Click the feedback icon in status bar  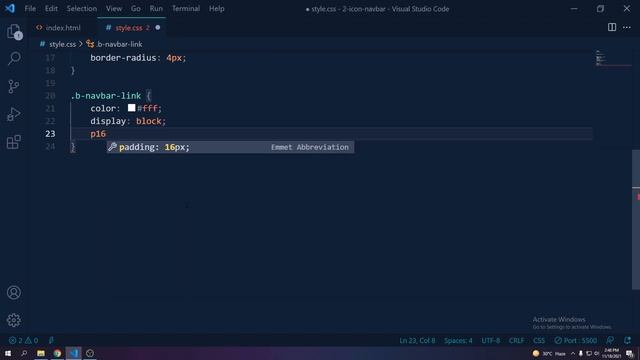(x=610, y=340)
